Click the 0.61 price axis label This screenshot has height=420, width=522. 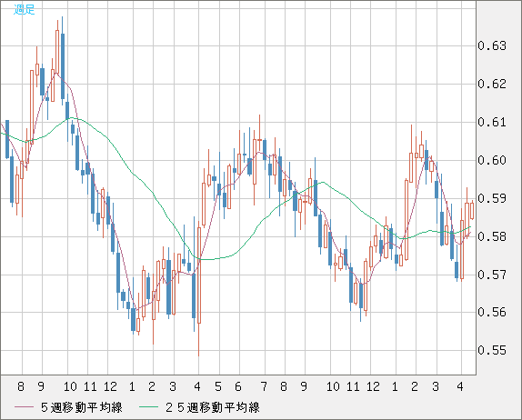(492, 122)
